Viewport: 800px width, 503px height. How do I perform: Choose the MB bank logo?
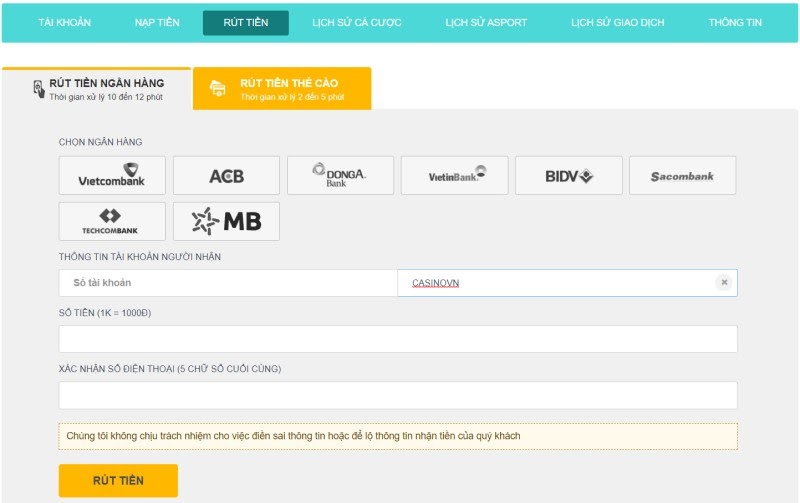point(226,221)
